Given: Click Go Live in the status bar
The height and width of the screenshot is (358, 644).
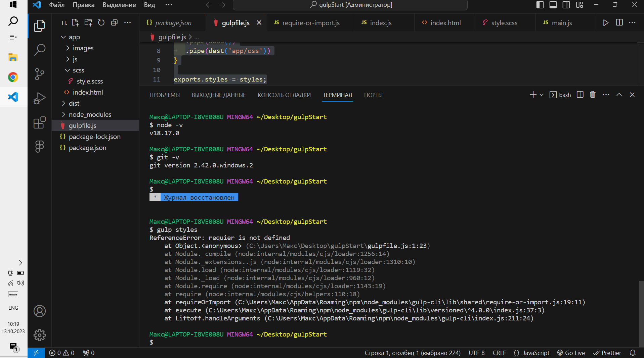Looking at the screenshot, I should point(571,353).
